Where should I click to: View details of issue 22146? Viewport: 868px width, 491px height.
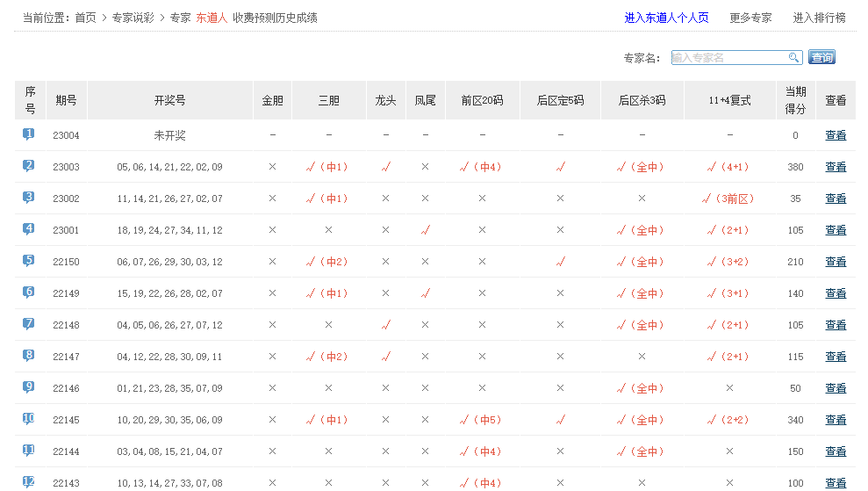click(x=836, y=388)
